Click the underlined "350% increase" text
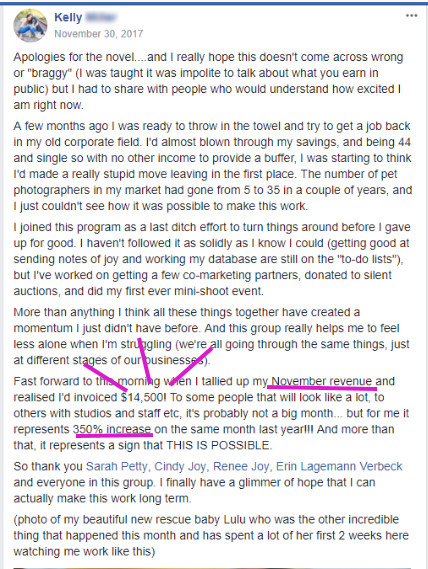428x569 pixels. 112,429
